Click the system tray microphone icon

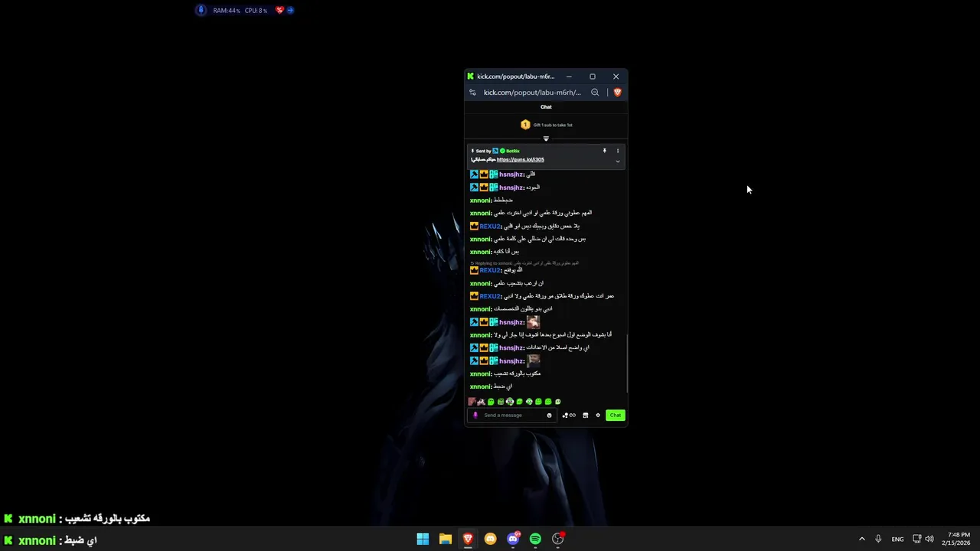[878, 539]
